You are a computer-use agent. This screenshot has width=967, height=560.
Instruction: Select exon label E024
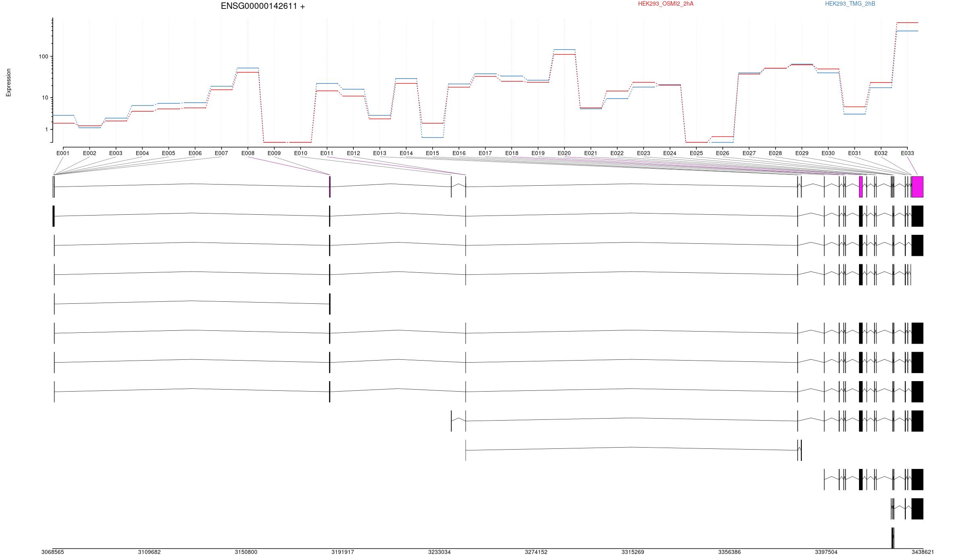(x=670, y=153)
